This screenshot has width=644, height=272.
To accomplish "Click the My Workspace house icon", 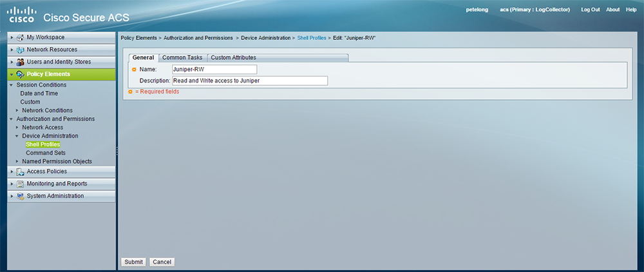I will click(20, 37).
